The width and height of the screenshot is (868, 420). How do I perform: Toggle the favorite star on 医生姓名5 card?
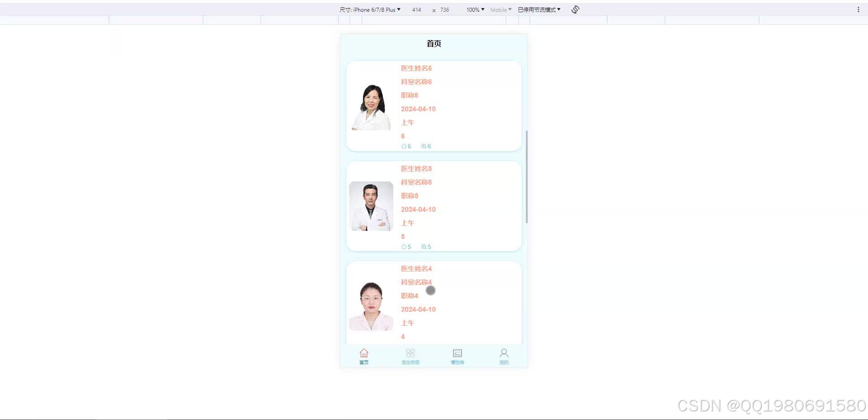[x=403, y=247]
